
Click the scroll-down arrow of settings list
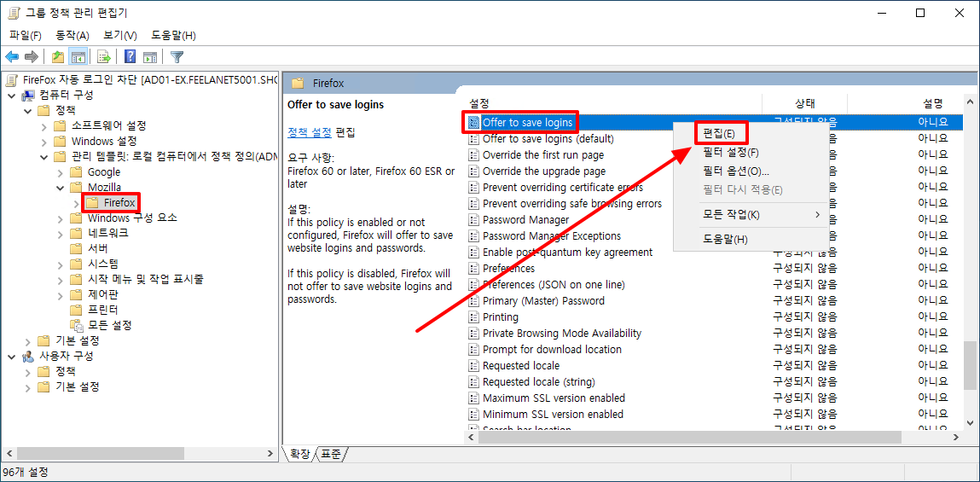970,424
